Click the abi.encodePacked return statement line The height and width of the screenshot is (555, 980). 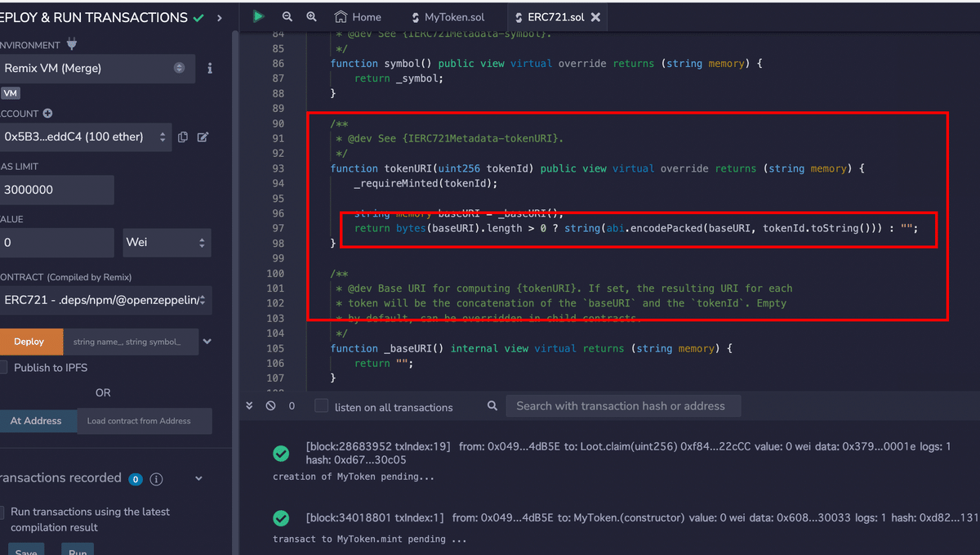click(636, 228)
